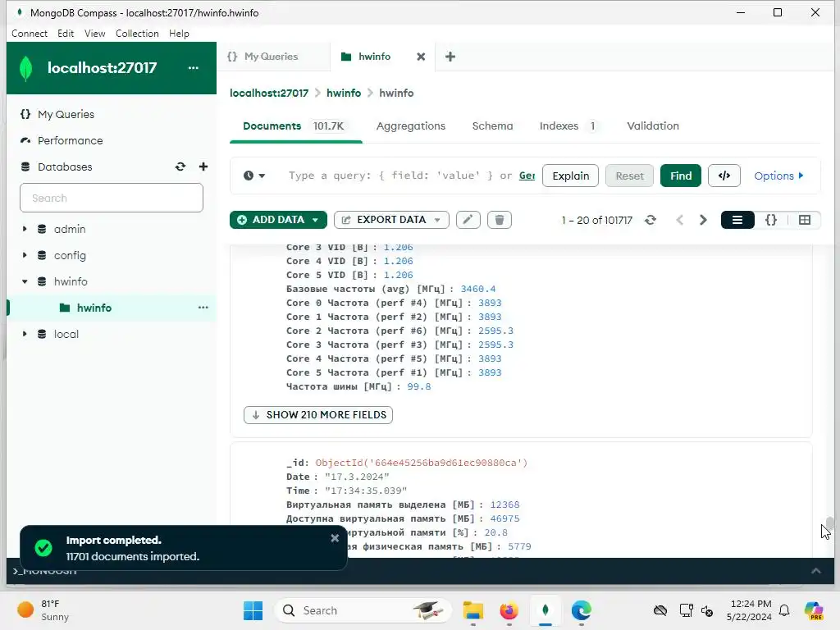The image size is (840, 630).
Task: Click the Reset button
Action: click(x=629, y=176)
